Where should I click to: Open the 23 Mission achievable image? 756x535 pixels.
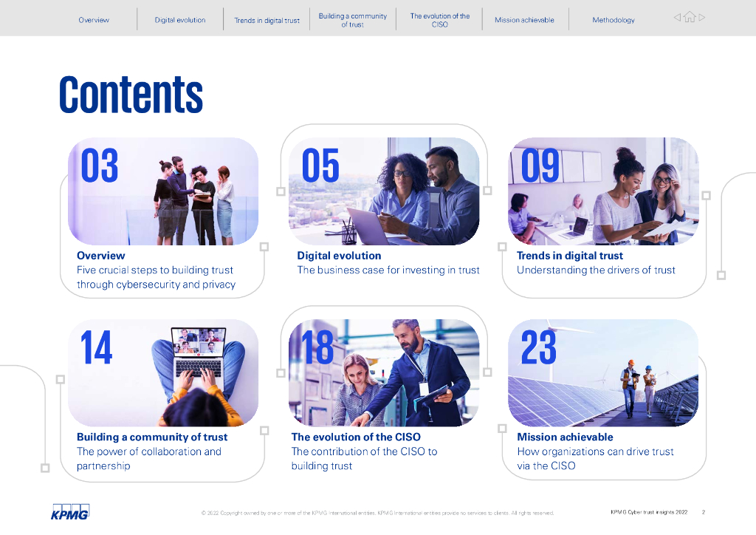603,372
